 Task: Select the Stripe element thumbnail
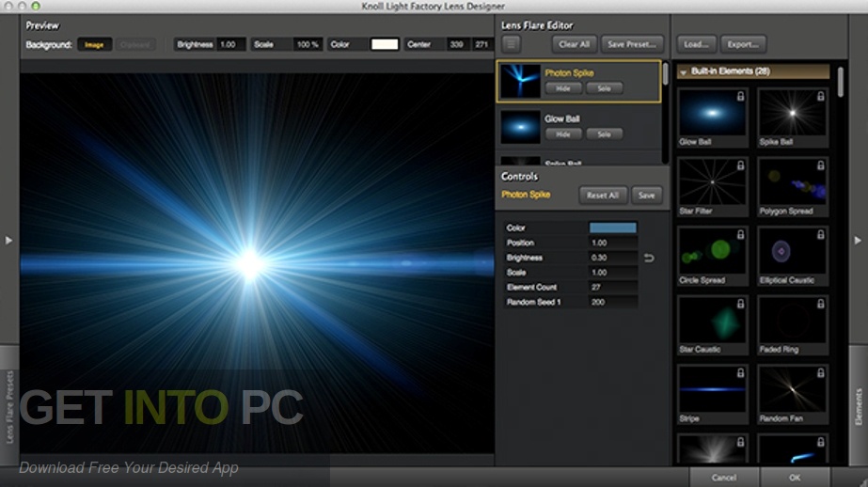coord(712,389)
